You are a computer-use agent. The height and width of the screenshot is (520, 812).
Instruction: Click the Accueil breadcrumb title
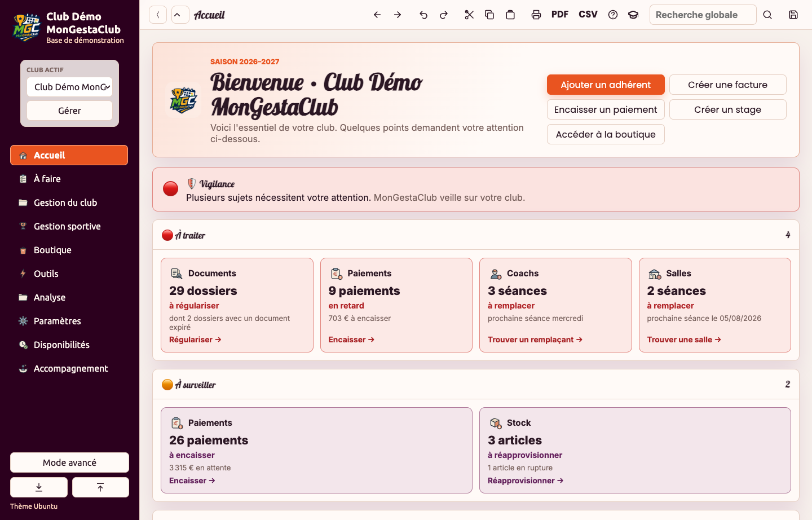[x=209, y=15]
